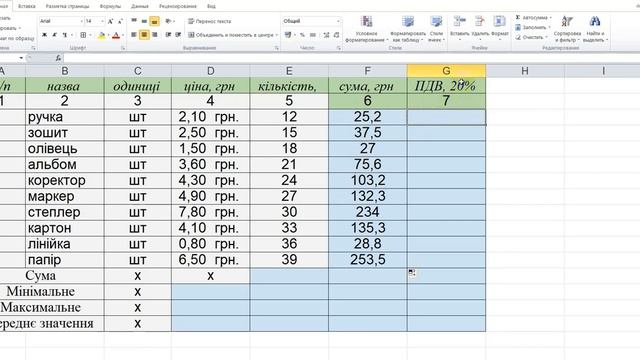640x360 pixels.
Task: Switch to the Данные ribbon tab
Action: 140,7
